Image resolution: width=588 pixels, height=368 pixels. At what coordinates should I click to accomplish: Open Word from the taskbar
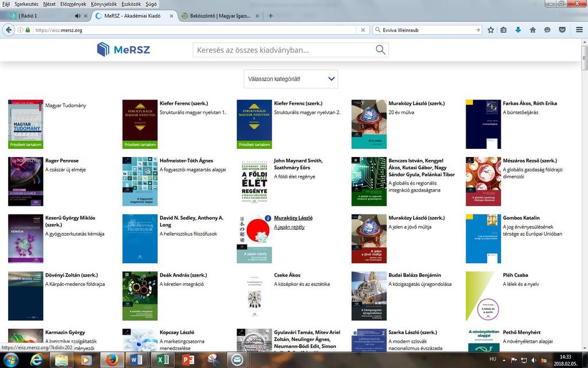[136, 360]
